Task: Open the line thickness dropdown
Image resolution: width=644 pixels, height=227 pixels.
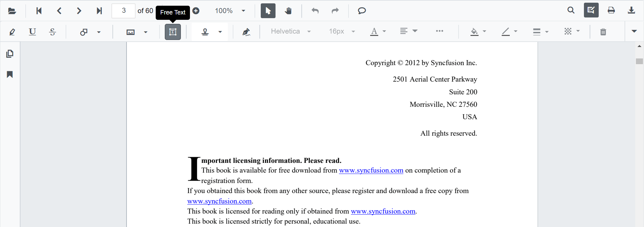Action: 541,32
